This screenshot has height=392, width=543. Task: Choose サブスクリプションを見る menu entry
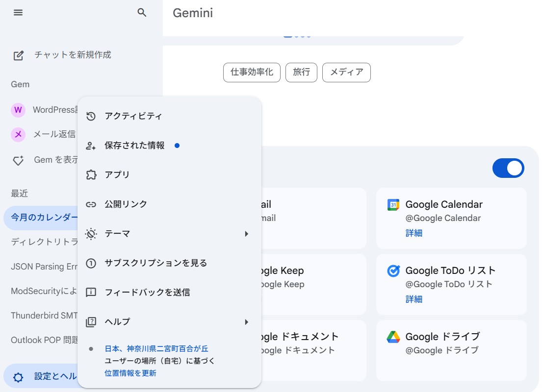tap(169, 263)
